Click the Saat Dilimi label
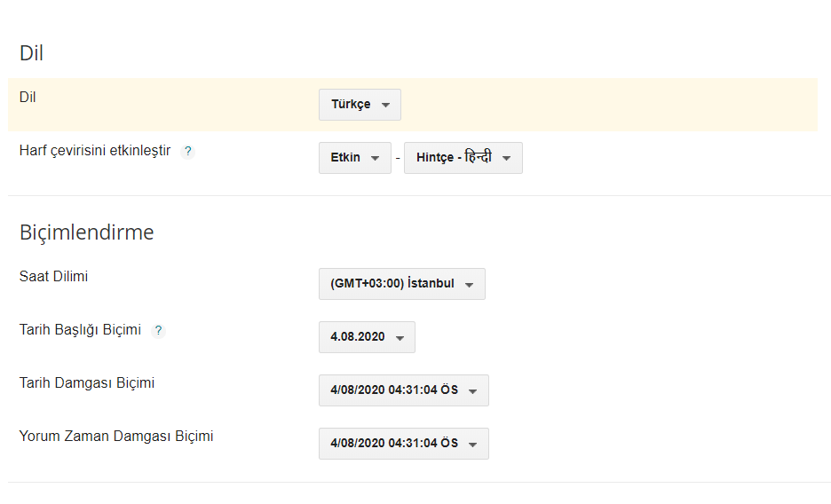831x504 pixels. (x=53, y=276)
